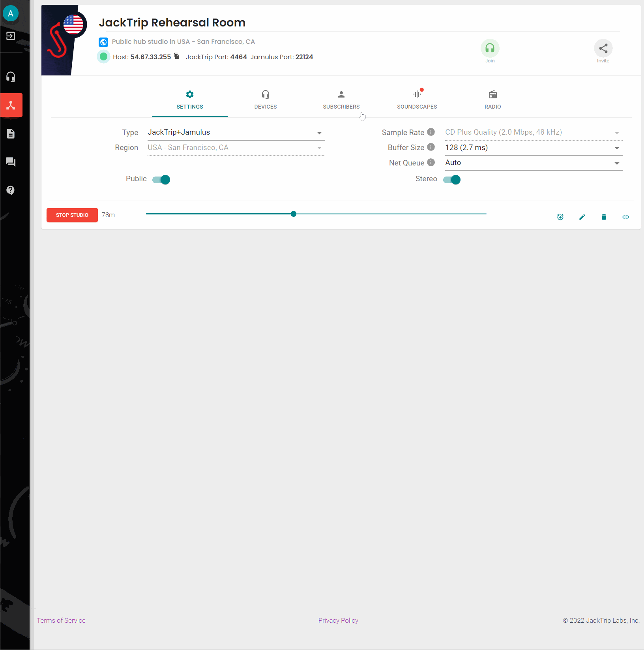Click the Stop Studio button
Image resolution: width=644 pixels, height=650 pixels.
pos(72,215)
